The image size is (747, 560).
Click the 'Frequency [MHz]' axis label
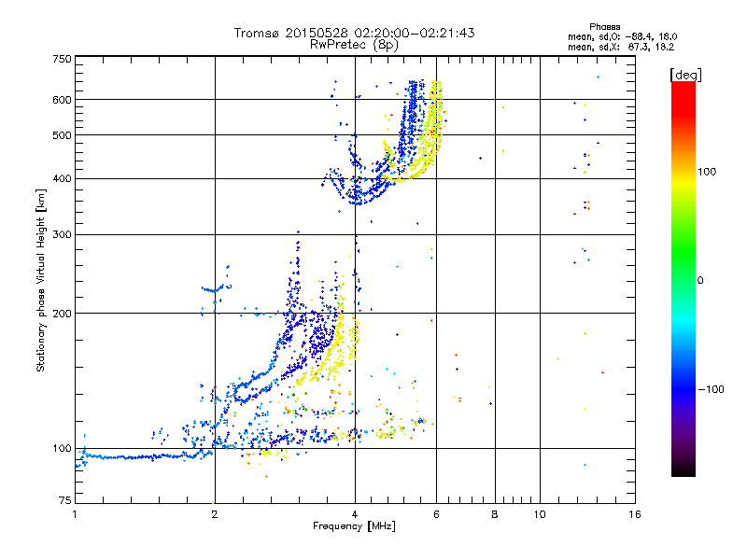click(354, 526)
